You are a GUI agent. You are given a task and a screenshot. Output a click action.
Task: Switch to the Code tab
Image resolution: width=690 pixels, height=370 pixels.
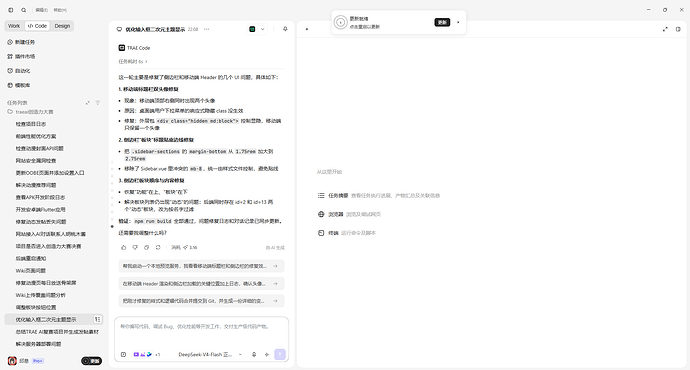click(37, 26)
